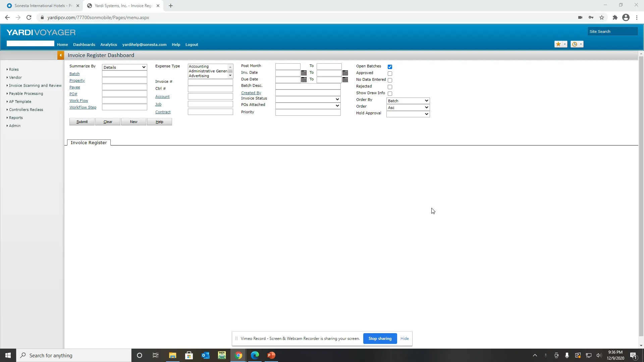Switch to the Invoice Register tab

89,142
